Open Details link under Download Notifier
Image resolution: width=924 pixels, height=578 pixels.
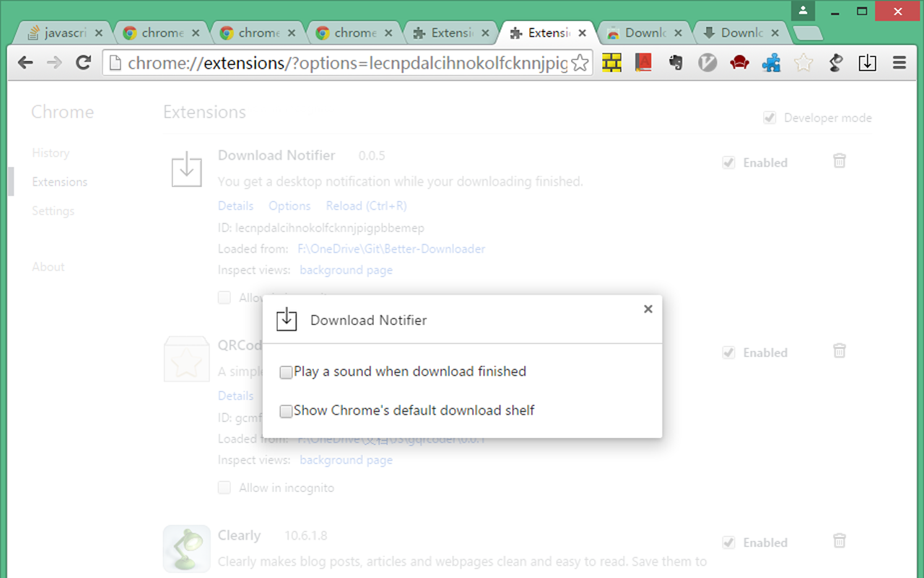(236, 206)
